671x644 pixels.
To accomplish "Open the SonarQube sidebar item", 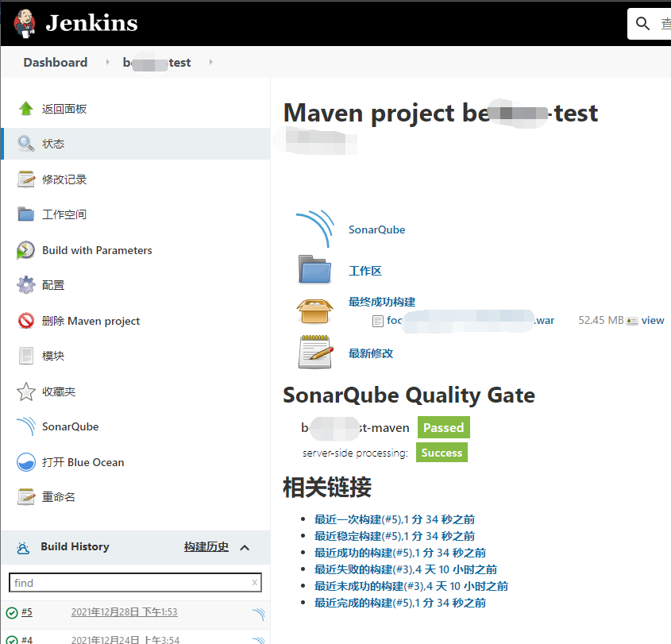I will [70, 426].
